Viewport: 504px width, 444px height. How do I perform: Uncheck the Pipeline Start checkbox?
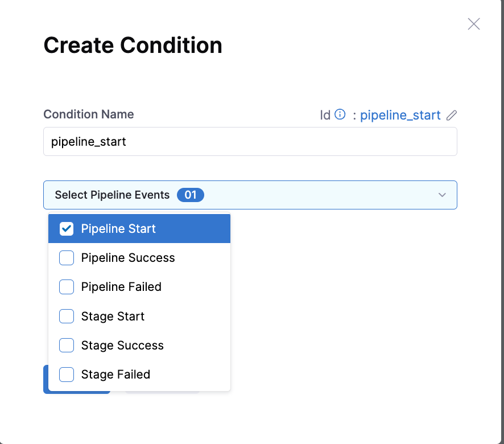pos(67,229)
